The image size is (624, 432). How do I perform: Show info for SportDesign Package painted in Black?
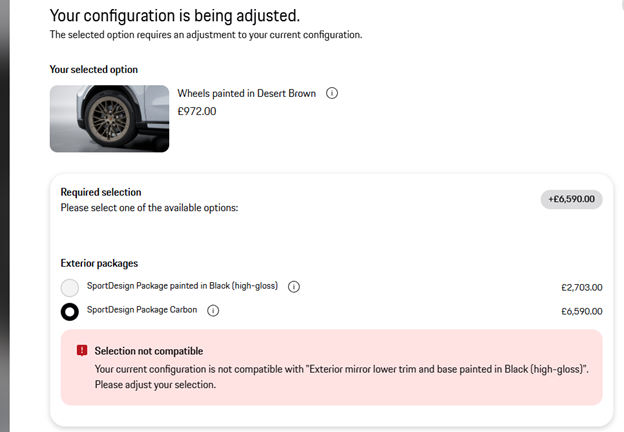pos(294,287)
